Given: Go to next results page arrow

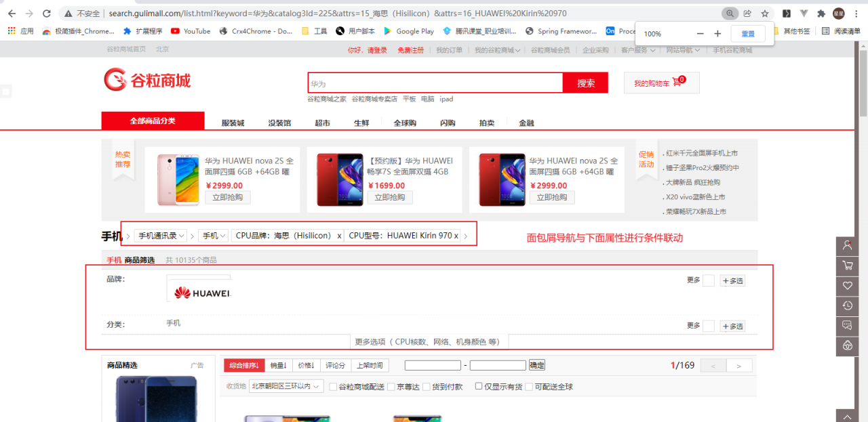Looking at the screenshot, I should (738, 366).
